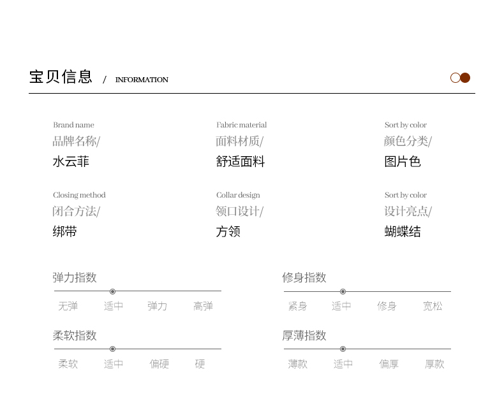
Task: Click the 弹力指数 slider handle
Action: tap(112, 291)
